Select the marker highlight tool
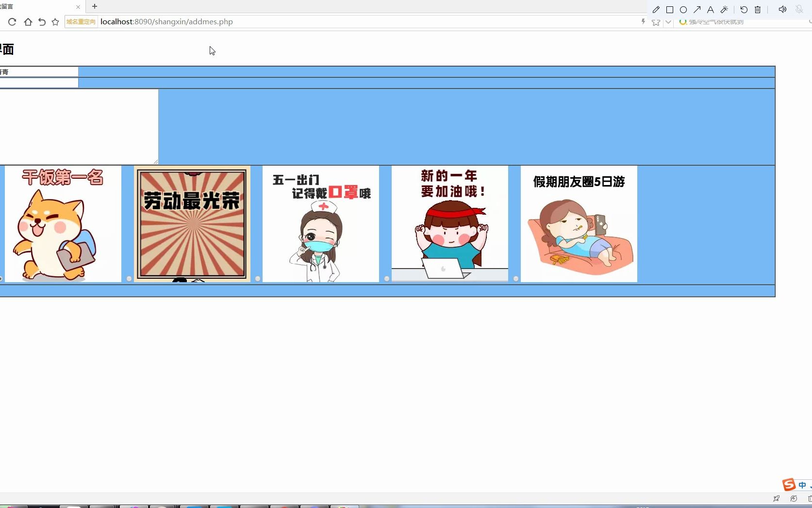The image size is (812, 508). coord(724,10)
